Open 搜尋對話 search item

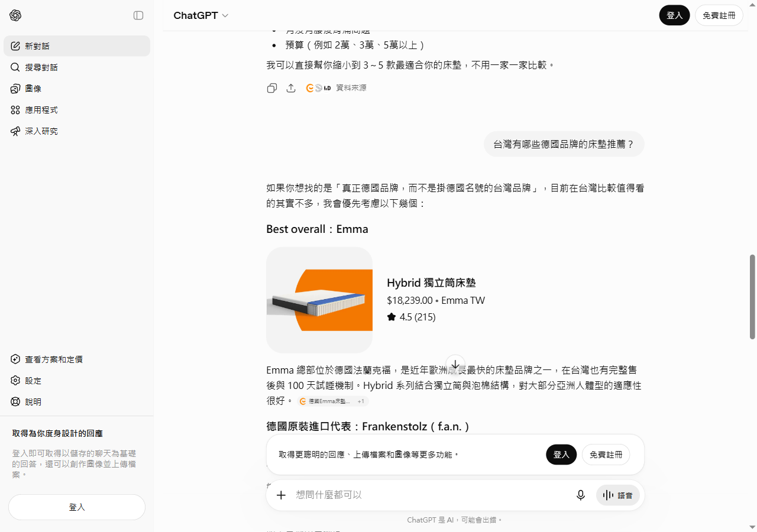point(77,67)
